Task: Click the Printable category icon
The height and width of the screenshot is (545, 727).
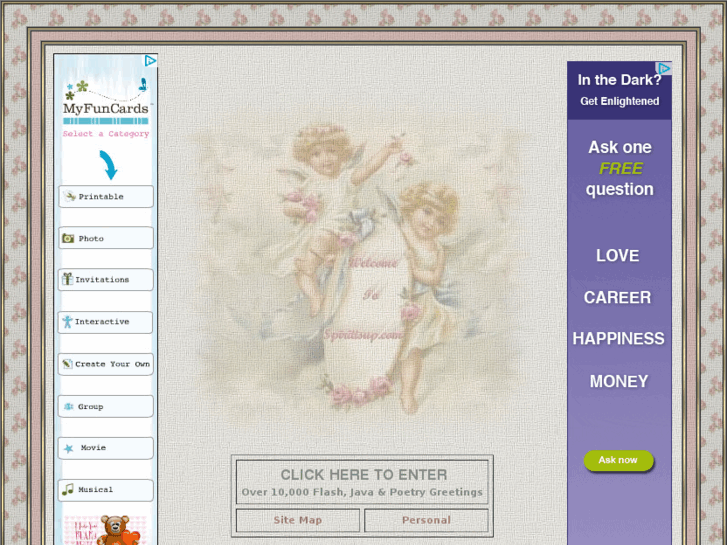Action: pyautogui.click(x=70, y=196)
